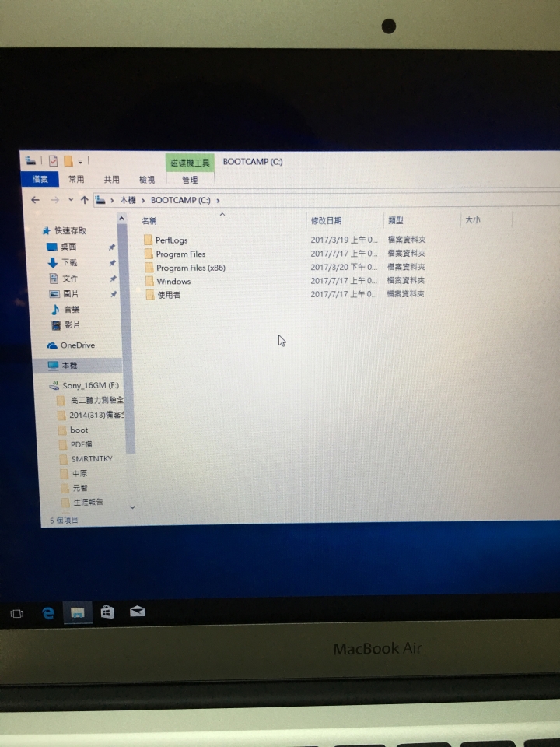Click the Back navigation arrow
Viewport: 560px width, 747px height.
35,200
